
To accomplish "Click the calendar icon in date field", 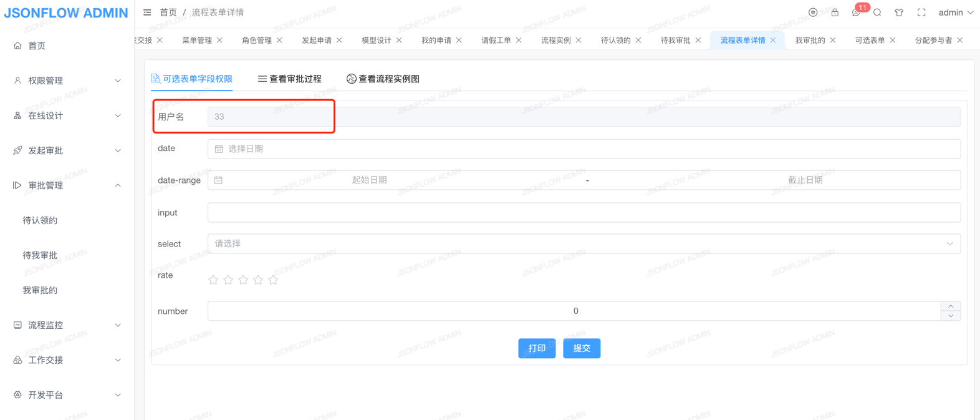I will point(219,149).
